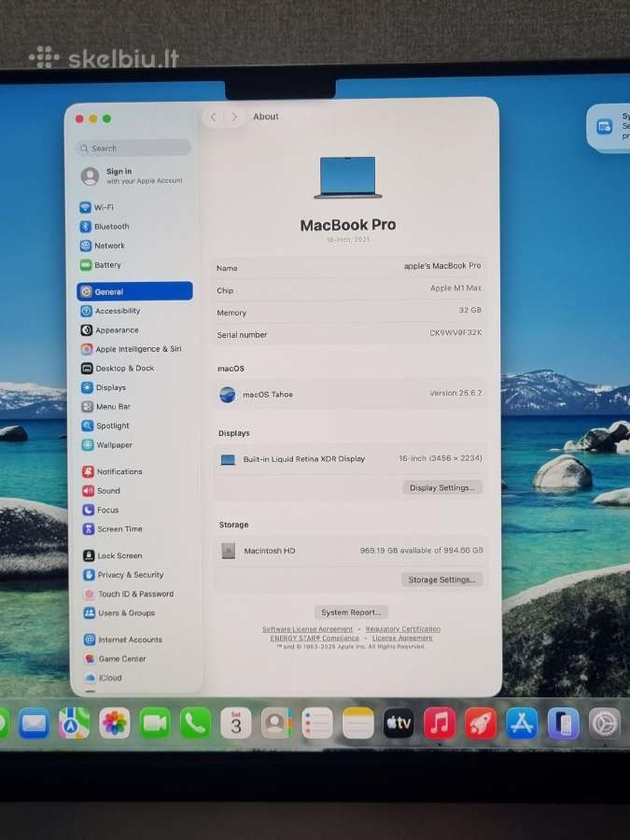Open Sound settings
This screenshot has height=840, width=630.
pyautogui.click(x=101, y=491)
